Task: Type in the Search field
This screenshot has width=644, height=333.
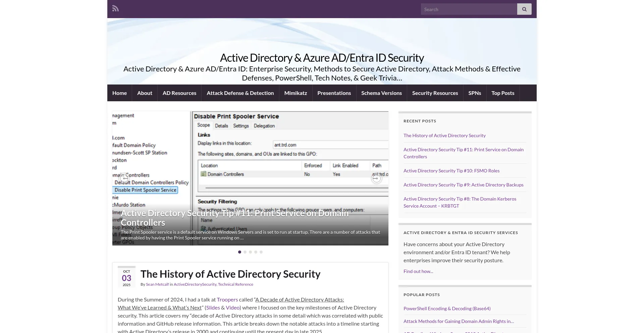Action: (x=469, y=9)
